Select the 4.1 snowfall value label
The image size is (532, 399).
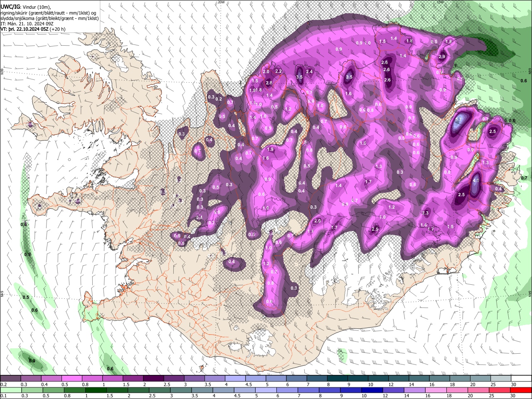click(476, 181)
